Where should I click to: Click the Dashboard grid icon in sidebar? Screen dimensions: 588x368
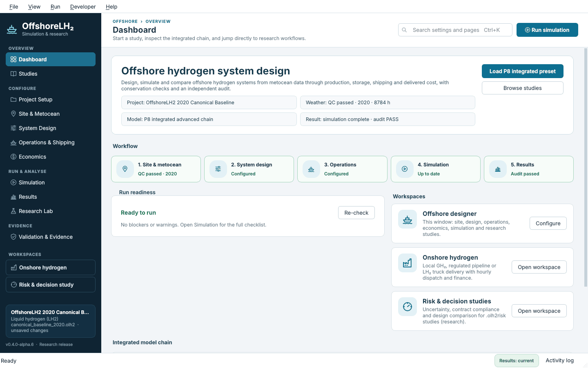13,59
